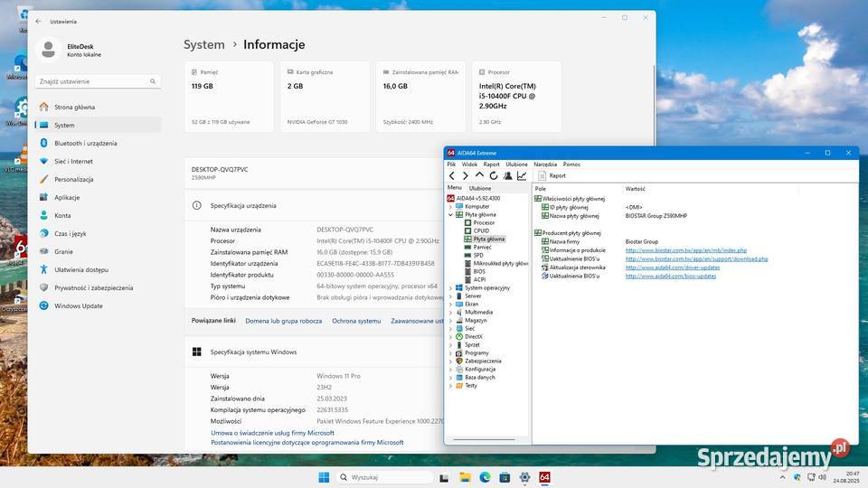Open the Widok menu in AIDA64
The image size is (868, 488).
[469, 164]
